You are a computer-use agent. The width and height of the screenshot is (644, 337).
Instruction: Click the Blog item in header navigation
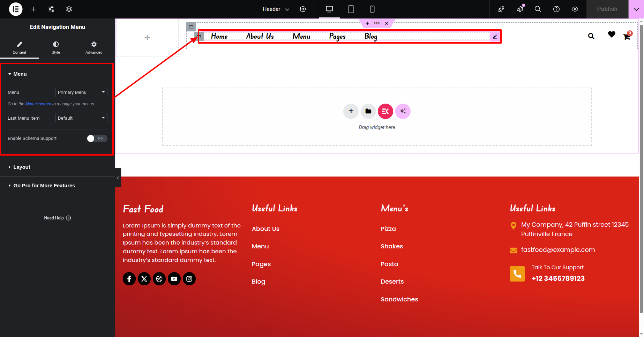pos(371,36)
